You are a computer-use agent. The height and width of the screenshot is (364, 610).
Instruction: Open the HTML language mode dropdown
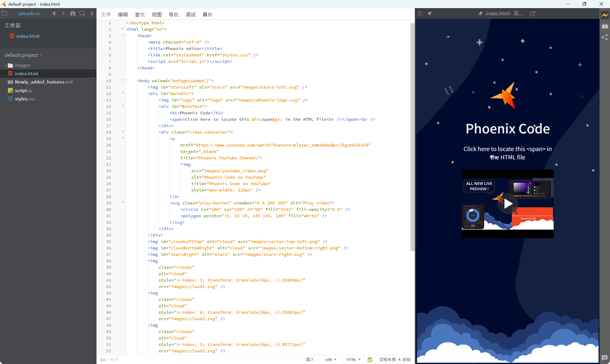pos(353,359)
